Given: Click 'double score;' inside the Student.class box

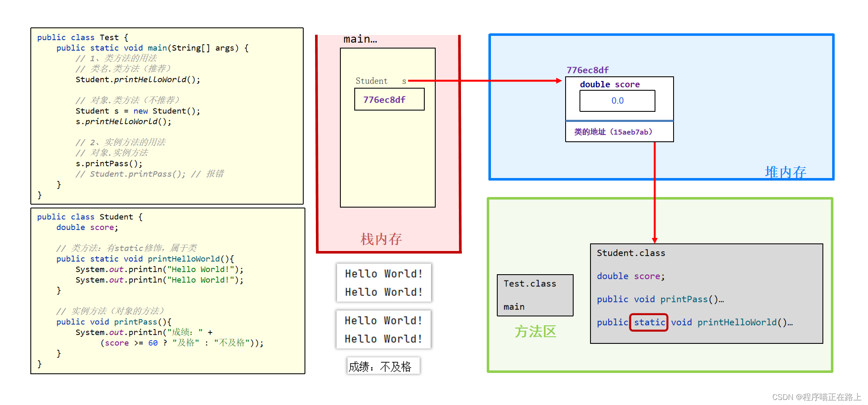Looking at the screenshot, I should coord(631,276).
